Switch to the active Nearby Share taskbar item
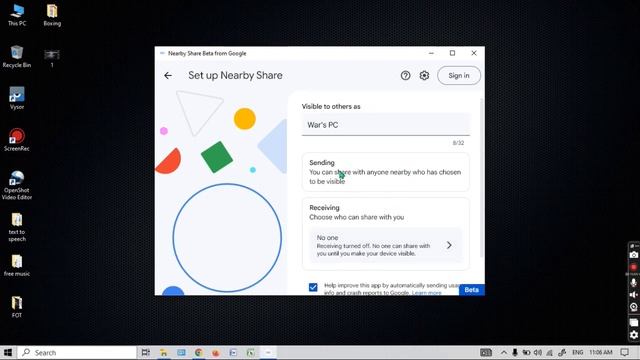This screenshot has height=360, width=640. (x=268, y=352)
